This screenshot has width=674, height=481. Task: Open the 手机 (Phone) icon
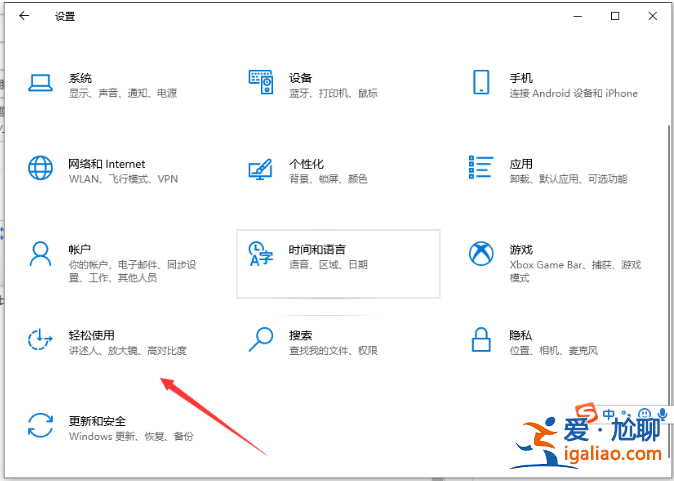point(481,82)
